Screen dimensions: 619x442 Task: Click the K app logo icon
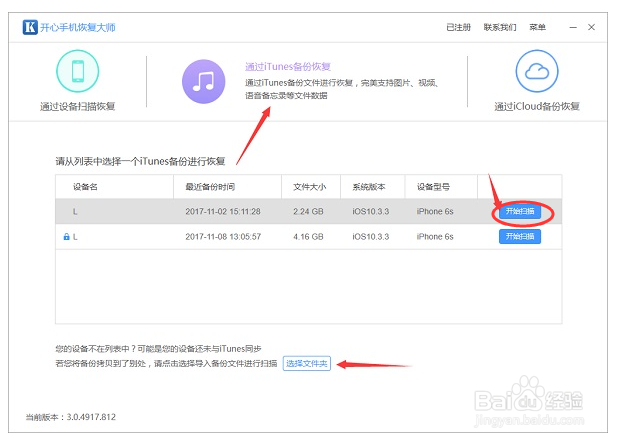(30, 27)
